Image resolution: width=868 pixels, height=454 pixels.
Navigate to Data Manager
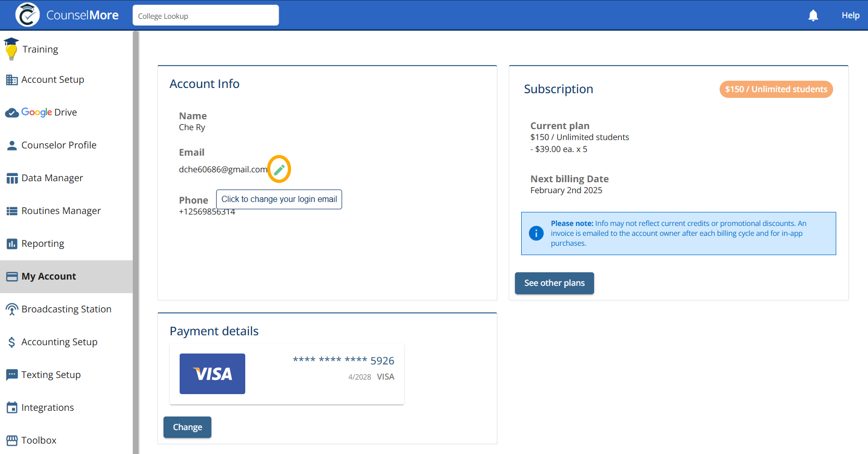(x=66, y=178)
